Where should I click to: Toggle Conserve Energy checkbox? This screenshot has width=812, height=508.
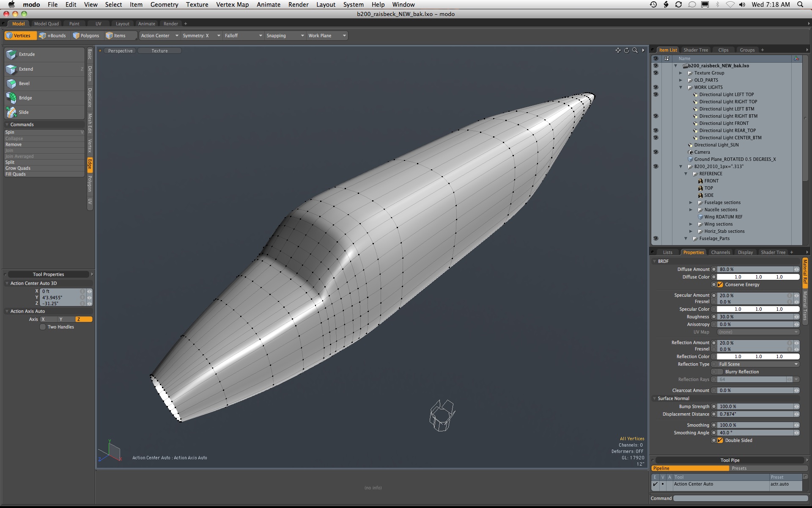click(x=720, y=285)
